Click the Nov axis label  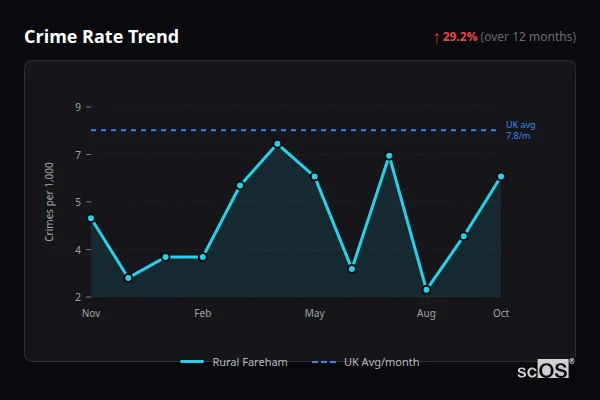click(x=91, y=313)
